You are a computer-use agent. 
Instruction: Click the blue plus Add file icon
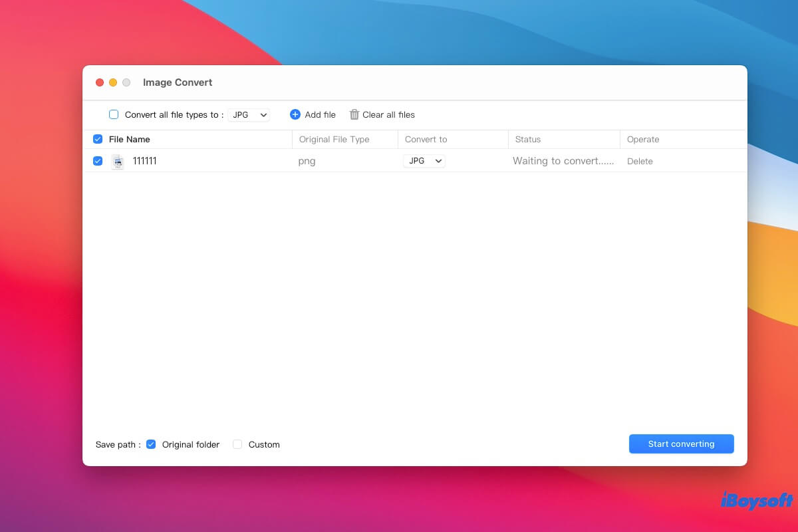coord(295,114)
